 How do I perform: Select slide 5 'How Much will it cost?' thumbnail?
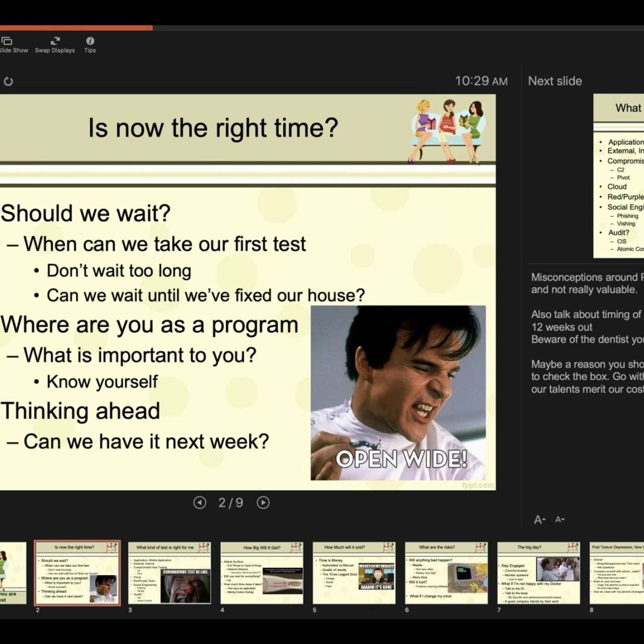[354, 572]
